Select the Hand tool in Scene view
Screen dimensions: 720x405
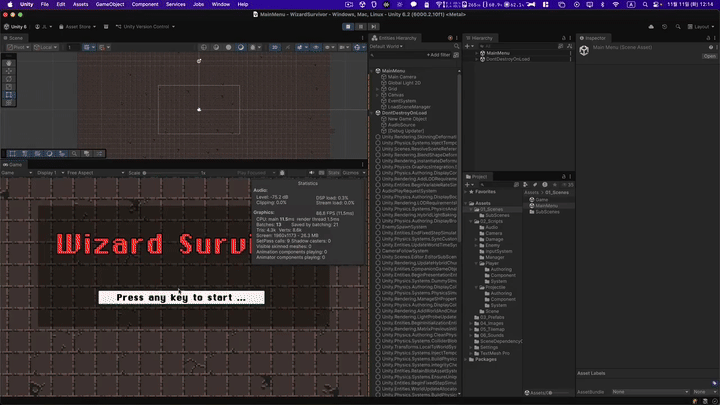coord(9,62)
